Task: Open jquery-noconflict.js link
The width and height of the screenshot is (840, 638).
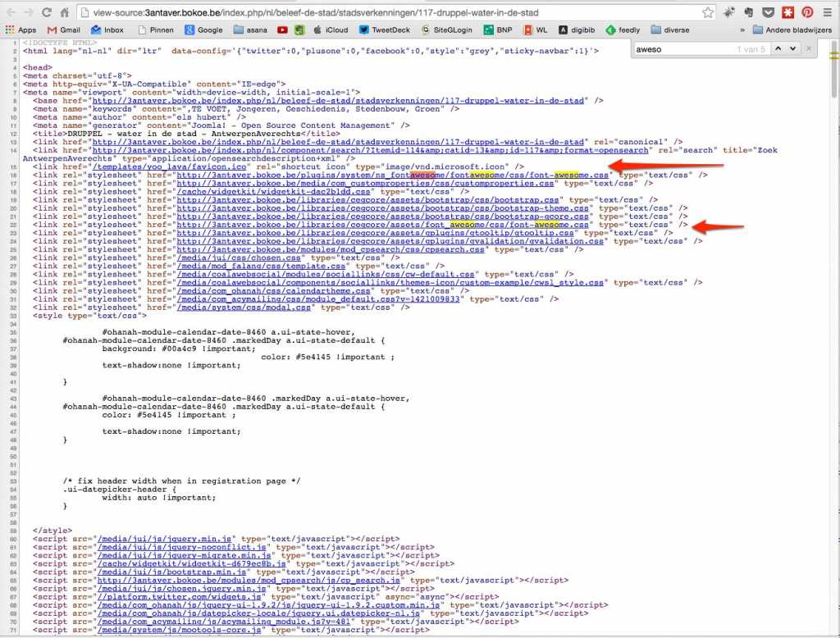Action: [x=181, y=547]
